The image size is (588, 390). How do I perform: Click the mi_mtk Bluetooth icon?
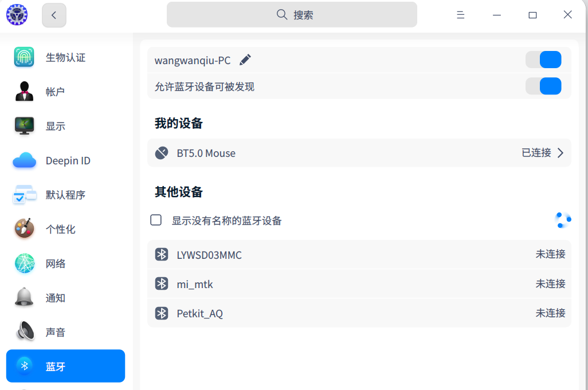pyautogui.click(x=162, y=283)
